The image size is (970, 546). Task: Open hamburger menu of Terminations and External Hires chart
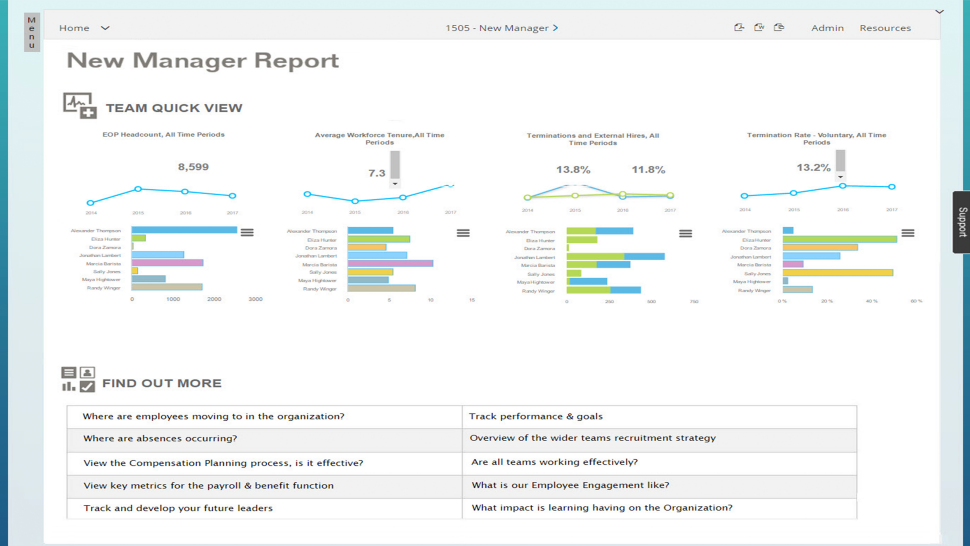685,234
